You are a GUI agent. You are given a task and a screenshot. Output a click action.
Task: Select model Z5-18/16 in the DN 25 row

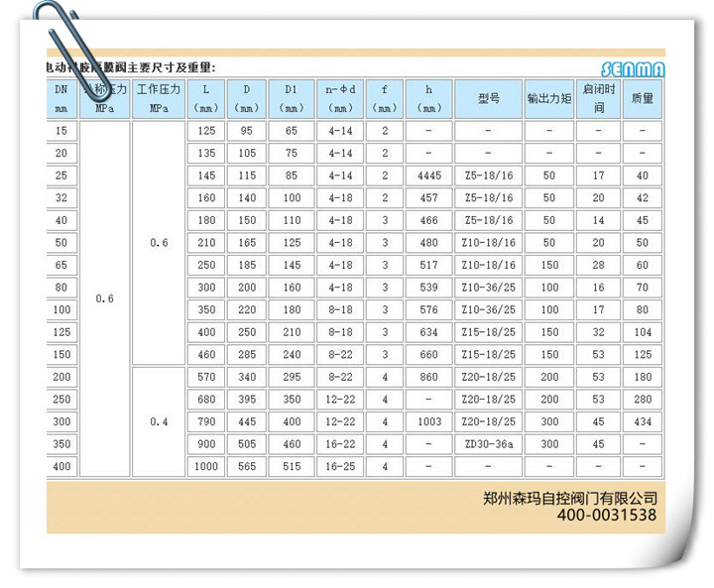(x=489, y=176)
